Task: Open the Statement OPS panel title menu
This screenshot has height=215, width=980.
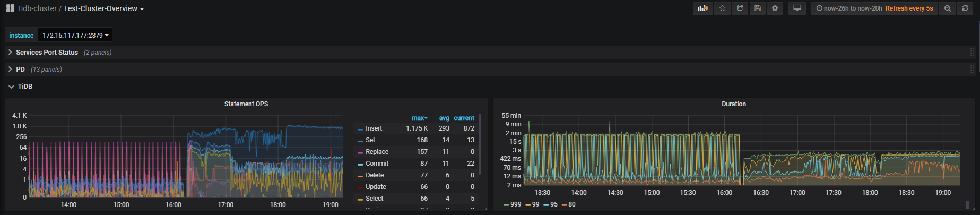Action: (246, 104)
